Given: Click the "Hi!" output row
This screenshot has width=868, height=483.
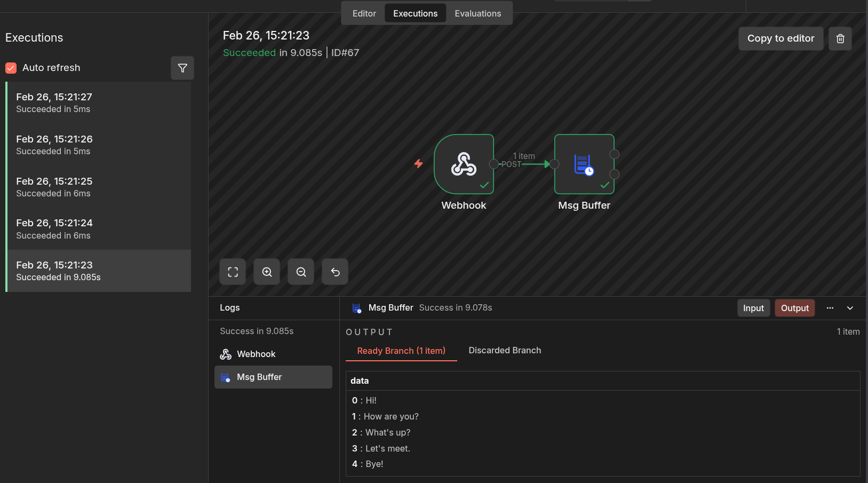Looking at the screenshot, I should tap(364, 400).
